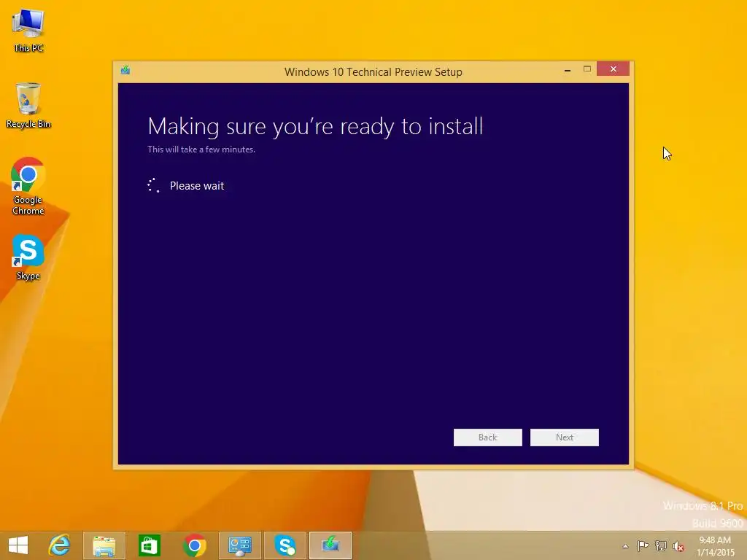
Task: Click the 'Please wait' status text
Action: 197,186
